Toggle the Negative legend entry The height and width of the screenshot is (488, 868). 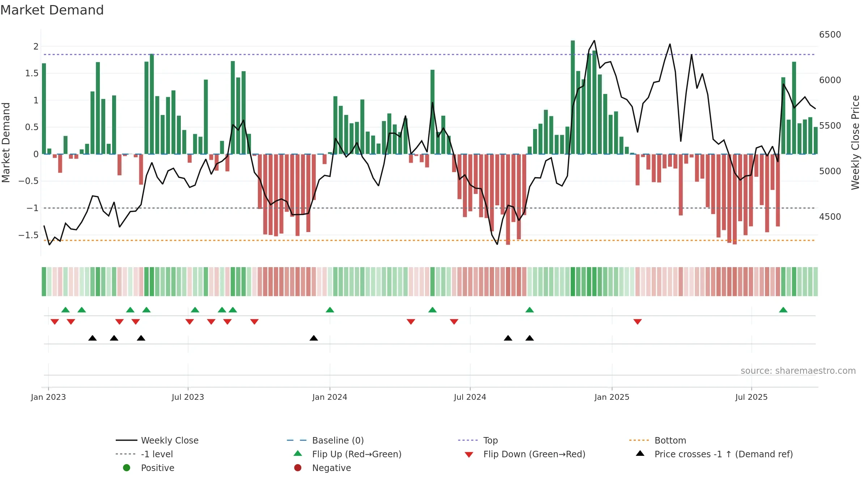[322, 468]
